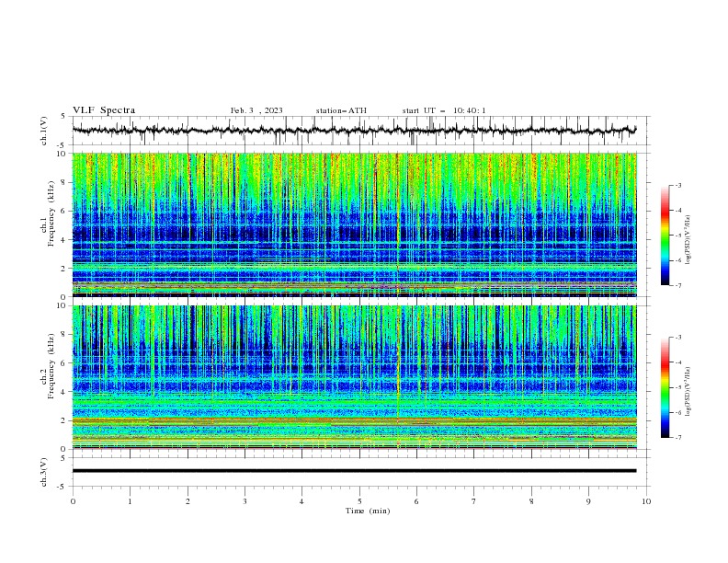Viewport: 728px width, 563px height.
Task: Click time axis tick label "3"
Action: tap(245, 501)
